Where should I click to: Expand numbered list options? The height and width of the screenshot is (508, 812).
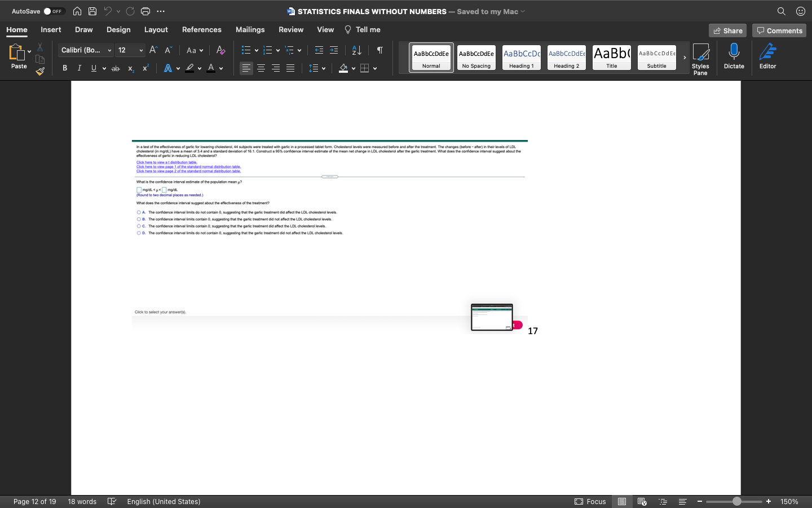click(x=278, y=50)
